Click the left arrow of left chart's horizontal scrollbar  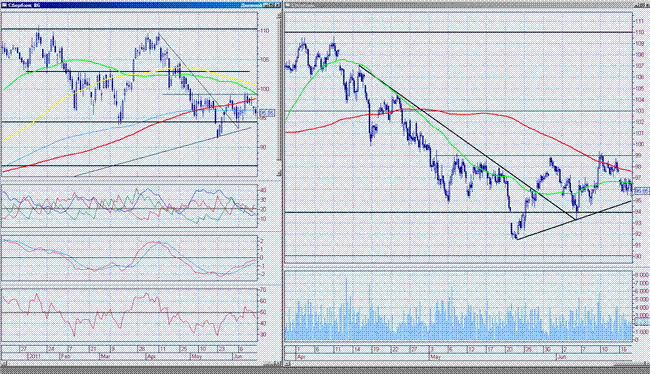click(3, 364)
